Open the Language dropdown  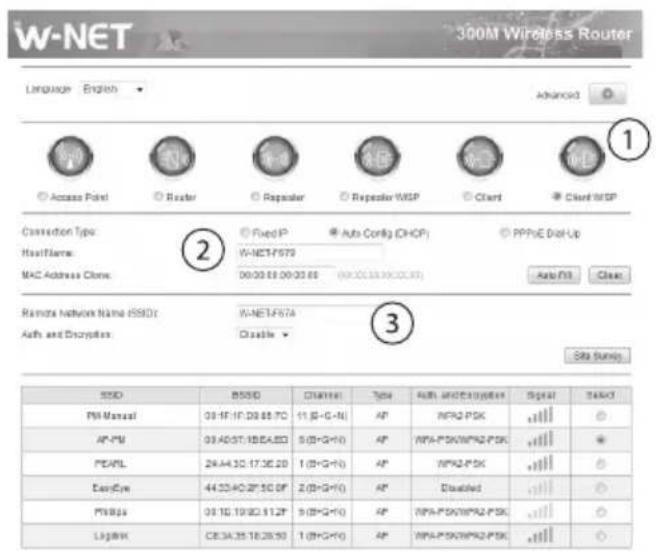(113, 89)
